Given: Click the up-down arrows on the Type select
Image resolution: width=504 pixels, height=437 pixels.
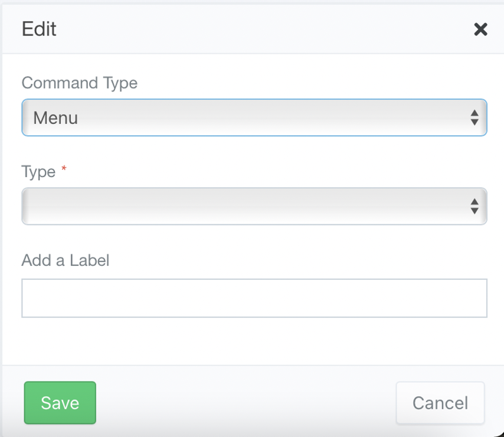Looking at the screenshot, I should point(474,206).
